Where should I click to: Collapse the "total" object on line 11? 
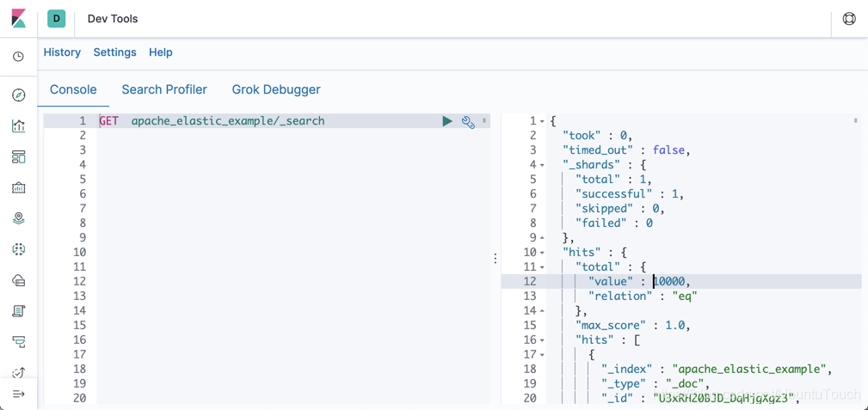pyautogui.click(x=543, y=267)
